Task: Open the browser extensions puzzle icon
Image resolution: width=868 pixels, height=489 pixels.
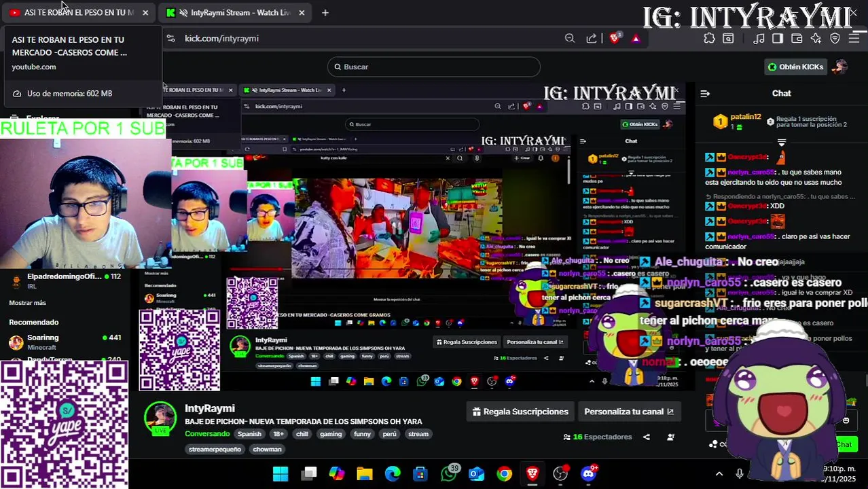Action: pyautogui.click(x=709, y=39)
